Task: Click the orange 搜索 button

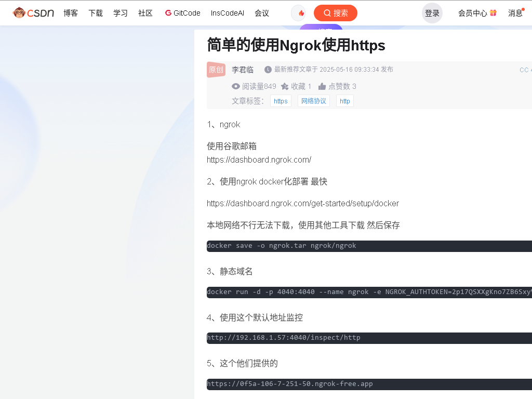Action: pyautogui.click(x=336, y=13)
